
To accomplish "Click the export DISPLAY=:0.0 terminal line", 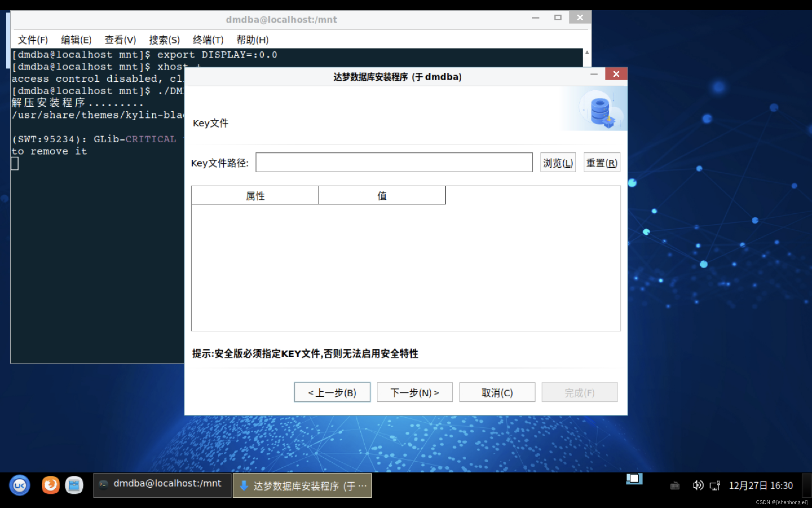I will pyautogui.click(x=144, y=55).
